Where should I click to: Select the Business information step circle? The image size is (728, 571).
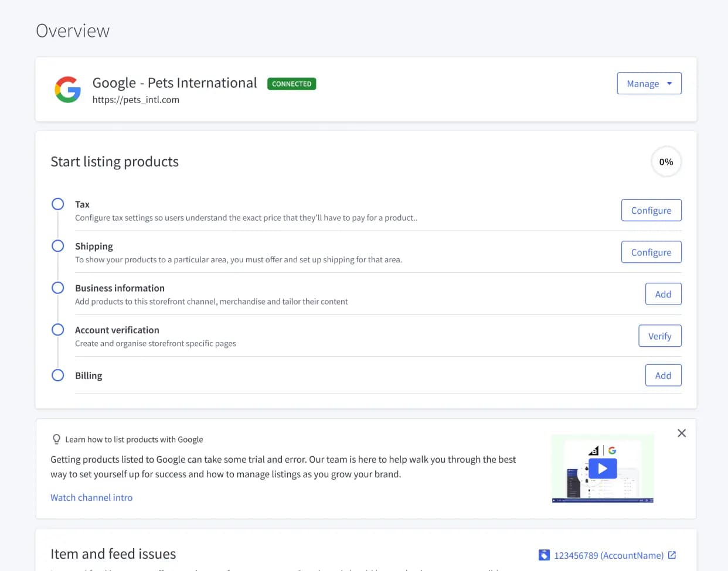tap(57, 288)
